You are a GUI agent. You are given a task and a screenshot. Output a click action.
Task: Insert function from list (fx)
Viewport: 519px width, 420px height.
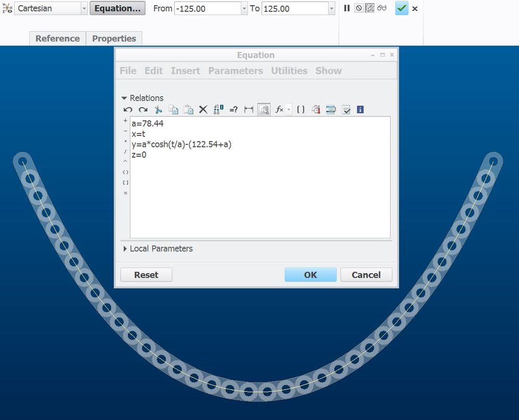pyautogui.click(x=280, y=110)
